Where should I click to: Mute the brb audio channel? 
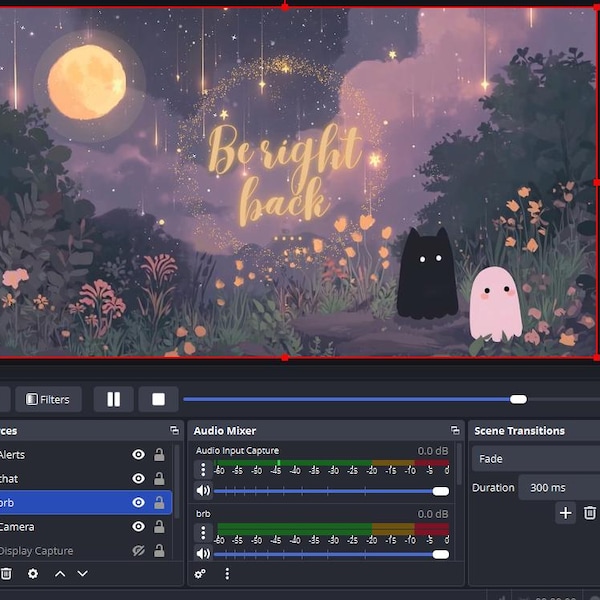point(203,553)
